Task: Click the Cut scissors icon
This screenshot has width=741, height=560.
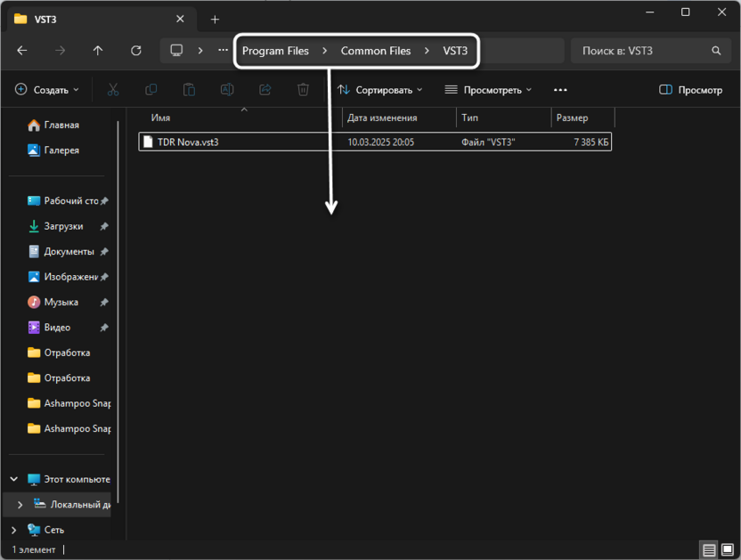Action: (x=113, y=90)
